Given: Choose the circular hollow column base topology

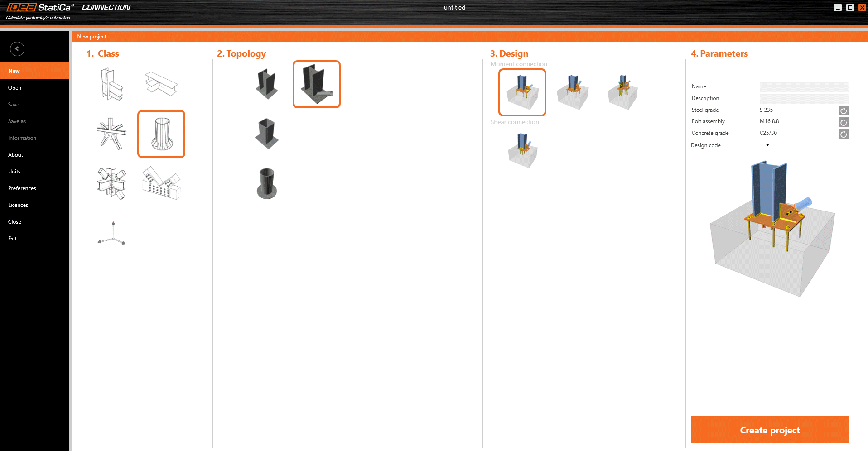Looking at the screenshot, I should [x=267, y=184].
